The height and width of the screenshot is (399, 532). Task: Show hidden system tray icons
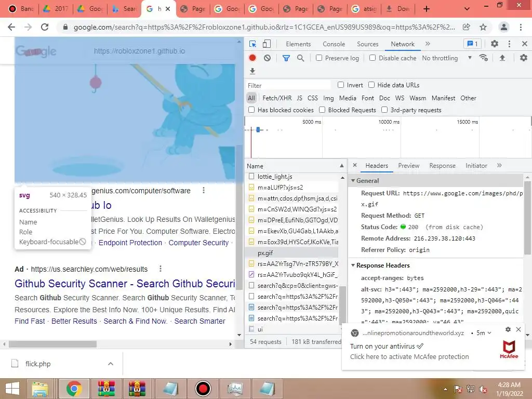click(x=445, y=389)
